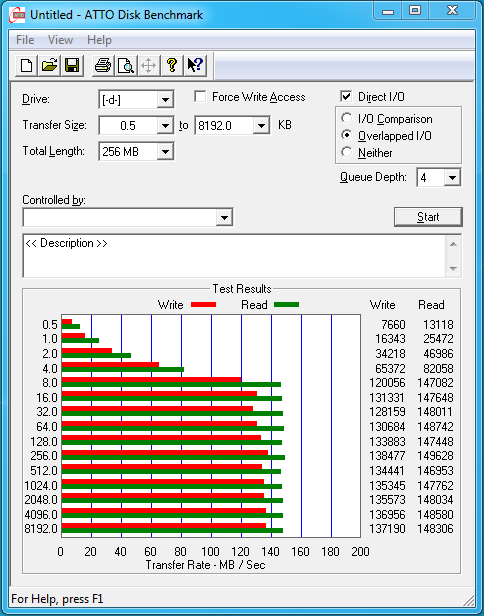Click the New document toolbar icon
Screen dimensions: 484x616
coord(26,65)
